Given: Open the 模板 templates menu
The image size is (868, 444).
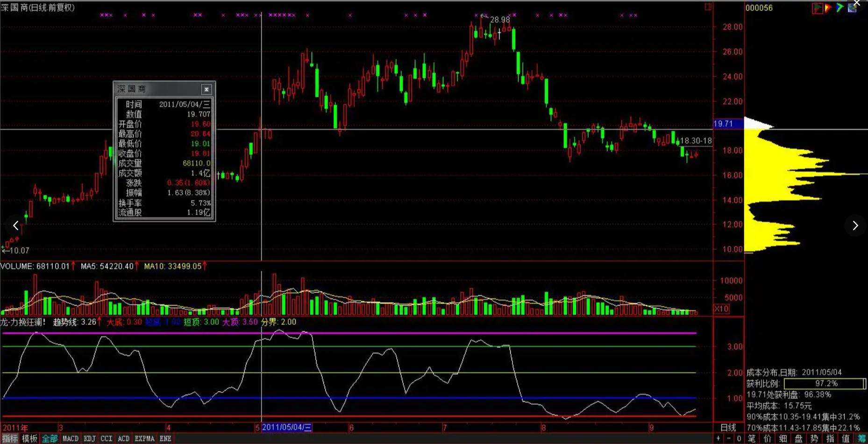Looking at the screenshot, I should pyautogui.click(x=29, y=438).
